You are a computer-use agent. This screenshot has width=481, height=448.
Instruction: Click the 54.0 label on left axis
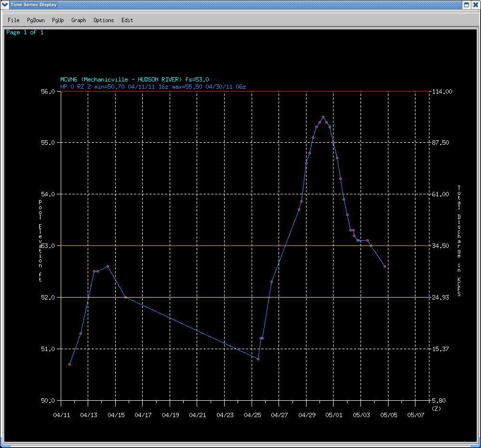(48, 194)
